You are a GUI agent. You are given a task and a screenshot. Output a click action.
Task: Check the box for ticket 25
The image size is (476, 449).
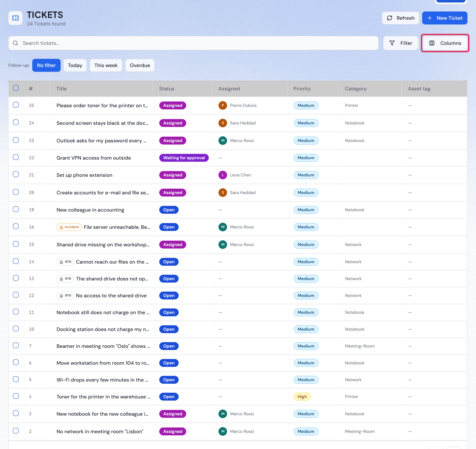(x=16, y=105)
